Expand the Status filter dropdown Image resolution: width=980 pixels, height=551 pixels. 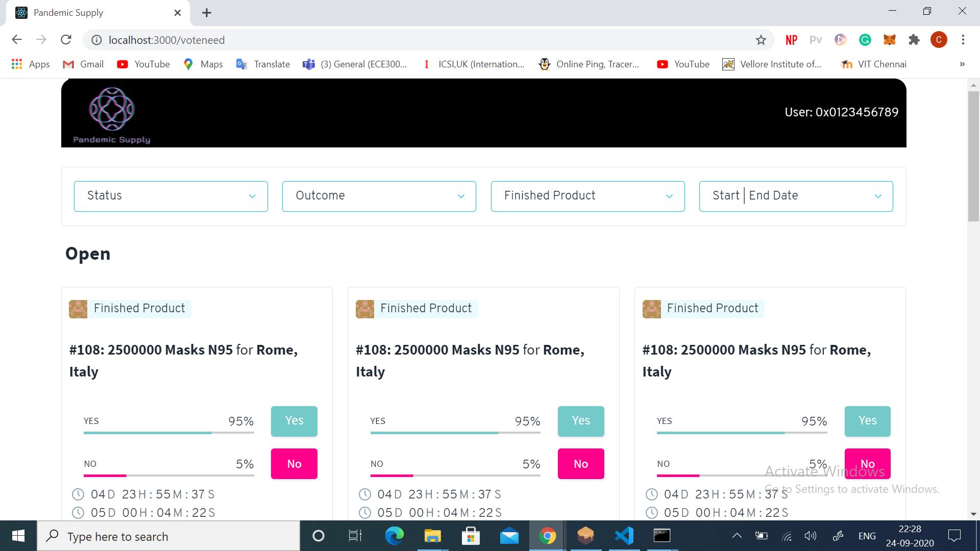(x=170, y=196)
